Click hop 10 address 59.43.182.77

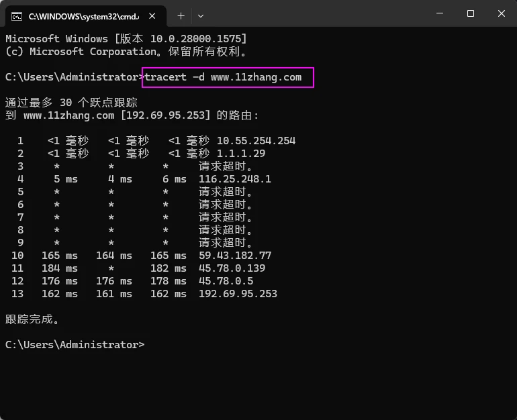coord(235,256)
